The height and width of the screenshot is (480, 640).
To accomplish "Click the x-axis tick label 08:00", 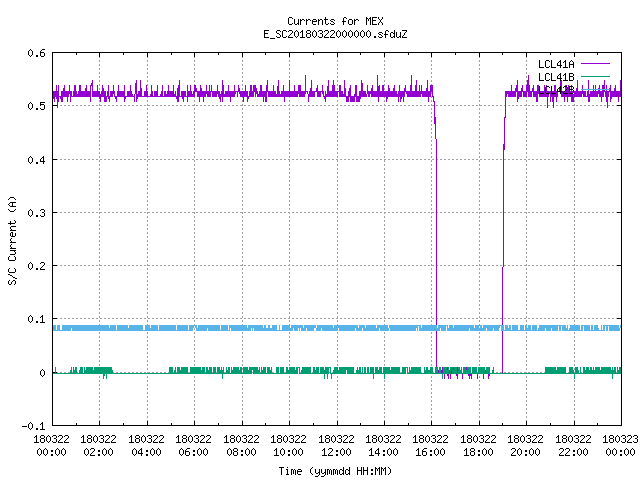I will tap(241, 452).
